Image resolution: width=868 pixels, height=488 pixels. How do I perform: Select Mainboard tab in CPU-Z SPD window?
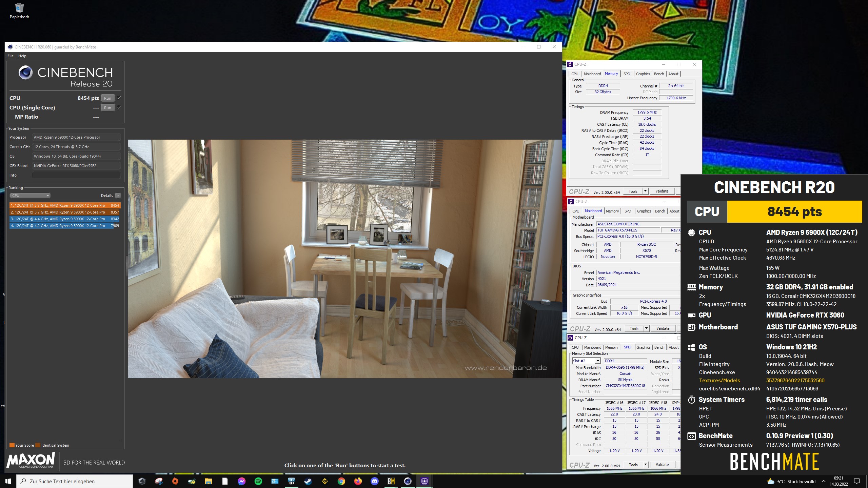593,347
